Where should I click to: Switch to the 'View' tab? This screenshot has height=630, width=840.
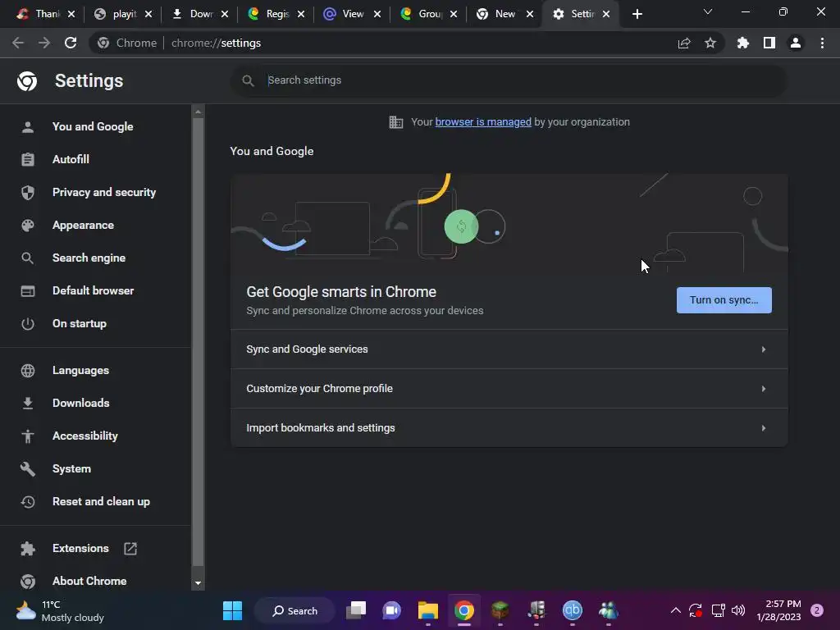tap(351, 14)
